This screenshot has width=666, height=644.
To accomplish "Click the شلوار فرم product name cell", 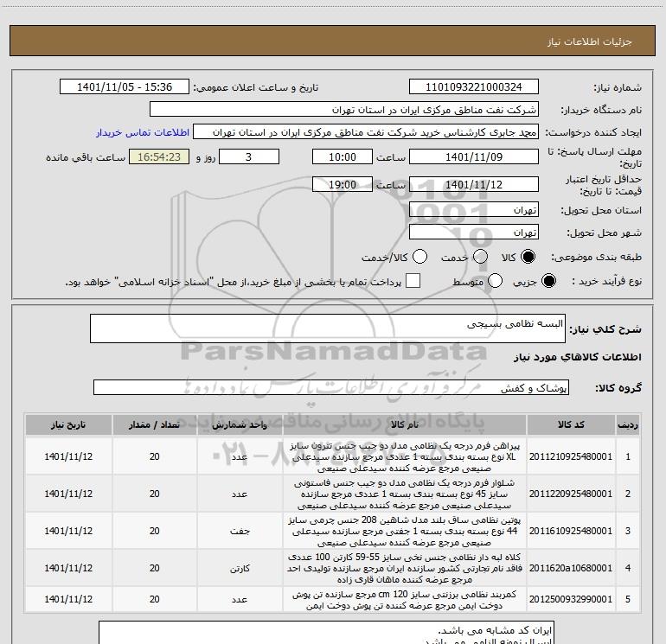I will coord(405,494).
